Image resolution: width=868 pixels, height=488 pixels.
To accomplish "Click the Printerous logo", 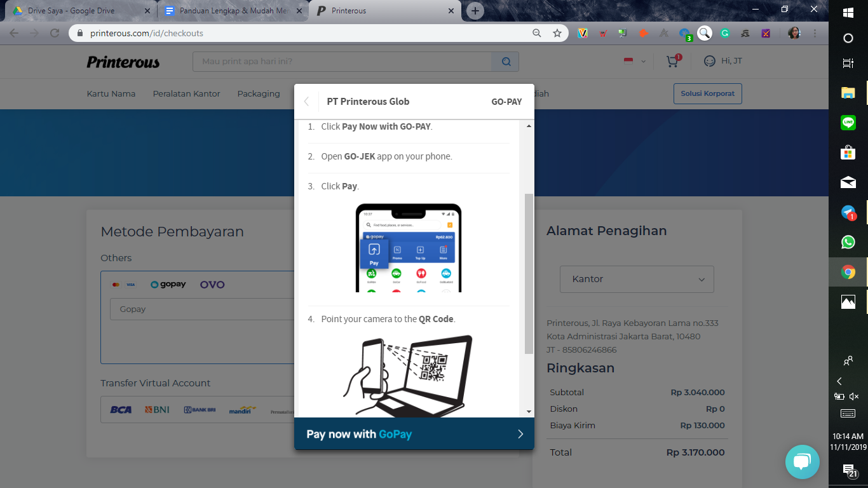I will click(x=123, y=62).
